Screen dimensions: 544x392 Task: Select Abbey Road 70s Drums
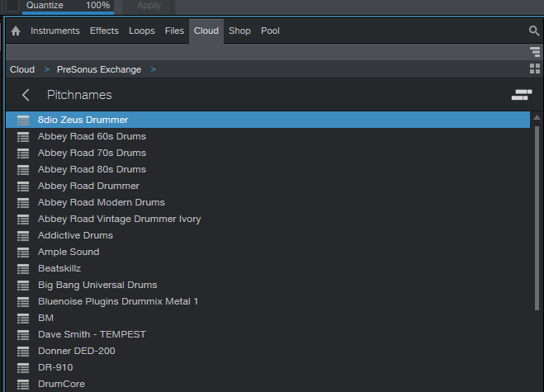pyautogui.click(x=267, y=153)
